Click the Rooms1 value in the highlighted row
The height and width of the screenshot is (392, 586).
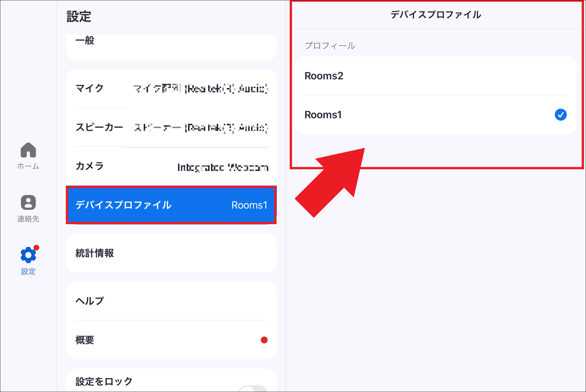click(249, 205)
